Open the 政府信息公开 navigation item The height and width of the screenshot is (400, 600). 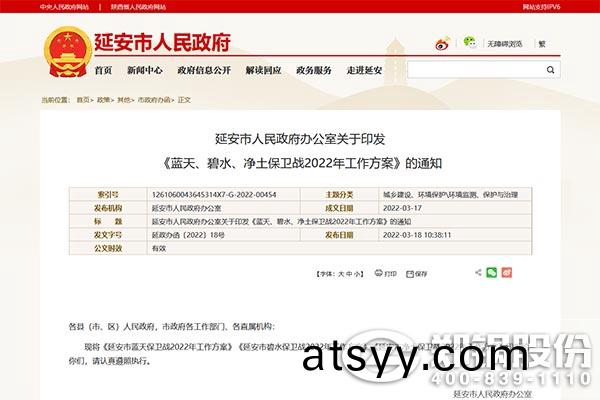[204, 70]
